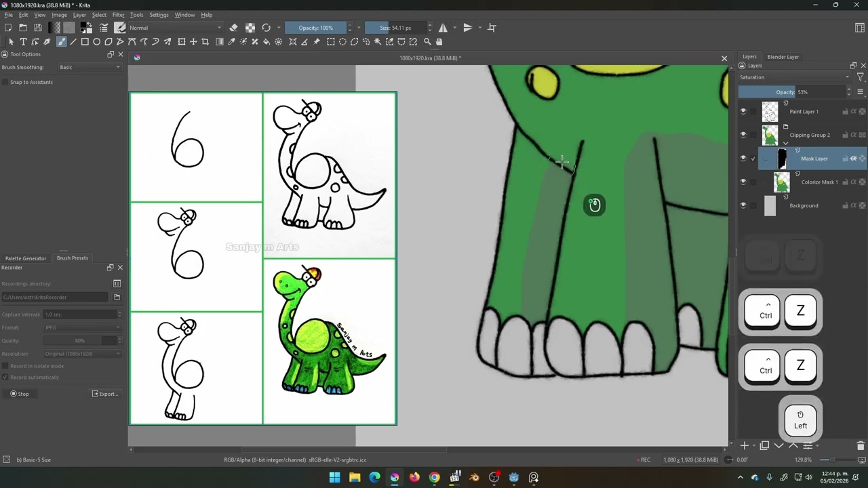
Task: Create a new document from the toolbar
Action: coord(8,28)
